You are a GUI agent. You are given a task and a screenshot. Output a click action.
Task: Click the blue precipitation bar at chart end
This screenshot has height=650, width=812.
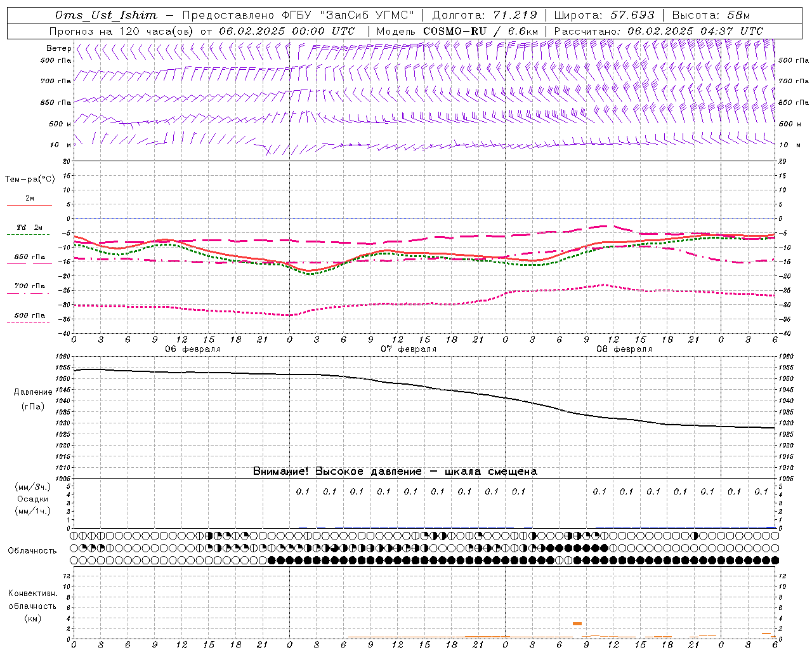771,527
